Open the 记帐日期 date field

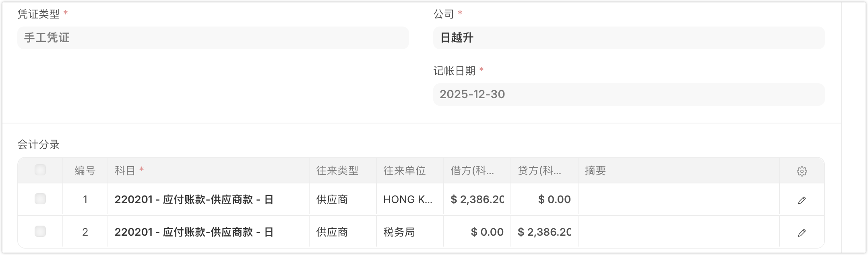click(x=628, y=95)
